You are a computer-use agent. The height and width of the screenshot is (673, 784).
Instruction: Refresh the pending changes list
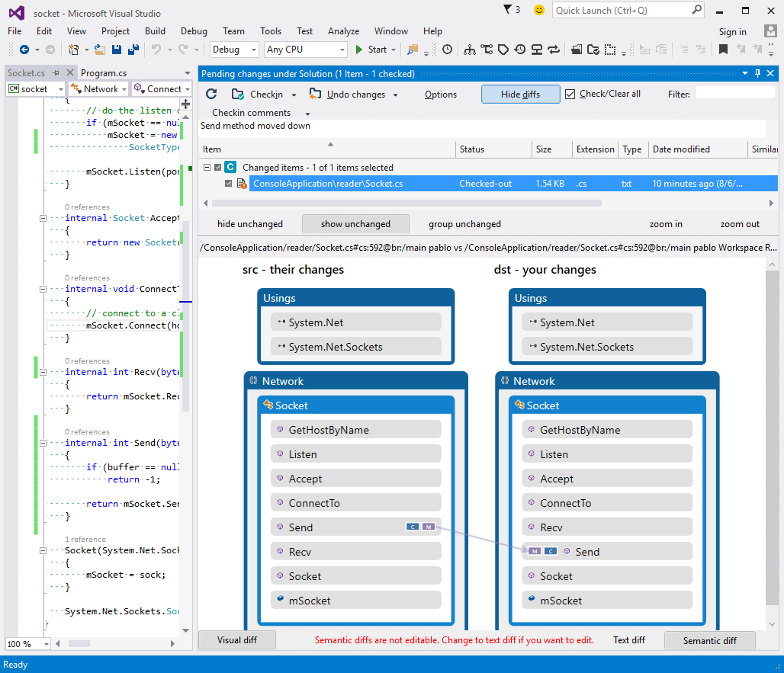211,95
